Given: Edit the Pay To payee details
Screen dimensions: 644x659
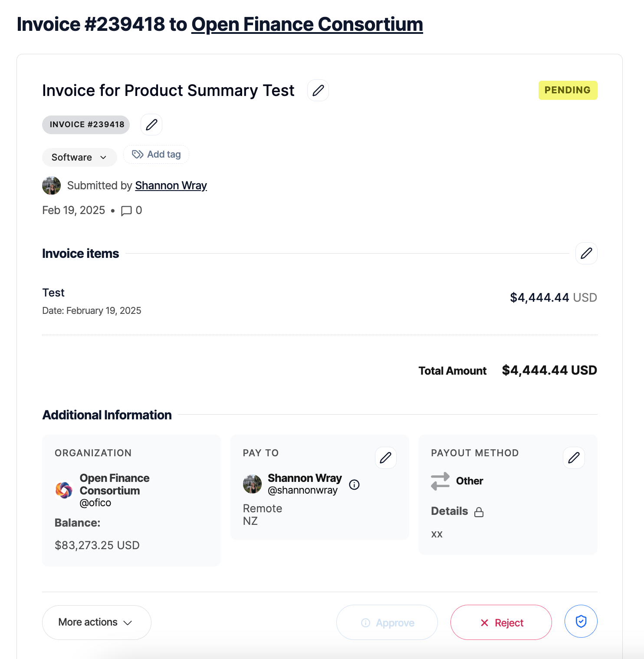Looking at the screenshot, I should pyautogui.click(x=385, y=458).
